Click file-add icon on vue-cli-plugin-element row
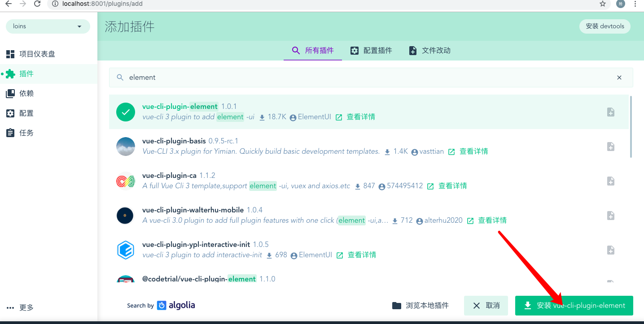The image size is (644, 324). pos(611,112)
